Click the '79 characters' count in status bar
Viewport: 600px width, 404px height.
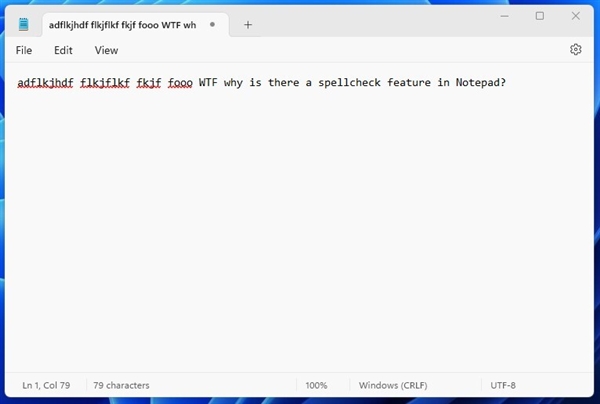pyautogui.click(x=121, y=385)
